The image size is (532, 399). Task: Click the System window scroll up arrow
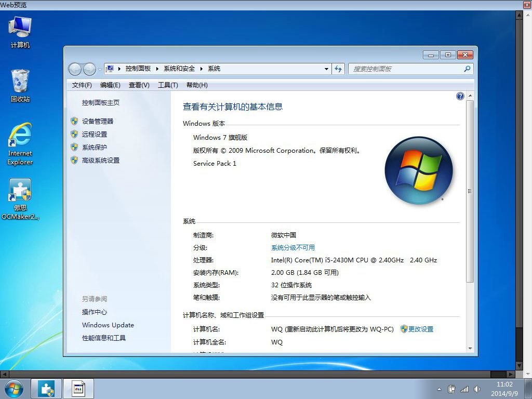[x=470, y=96]
